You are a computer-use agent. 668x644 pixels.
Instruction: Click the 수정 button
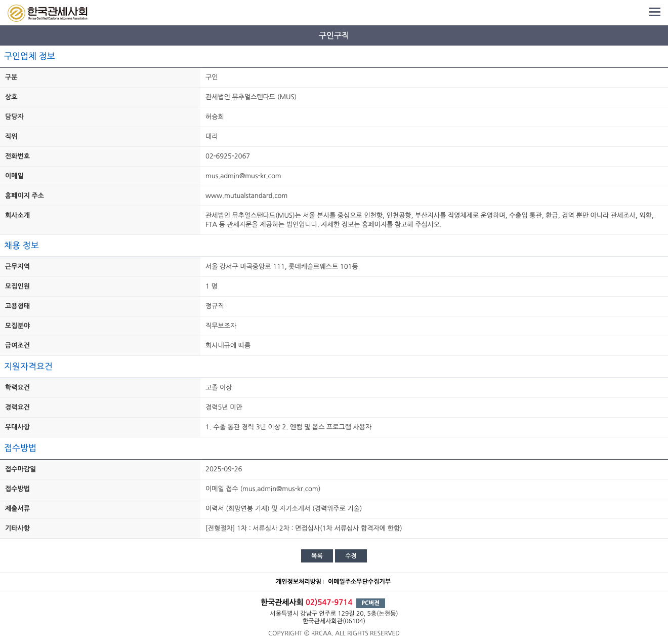pyautogui.click(x=351, y=556)
